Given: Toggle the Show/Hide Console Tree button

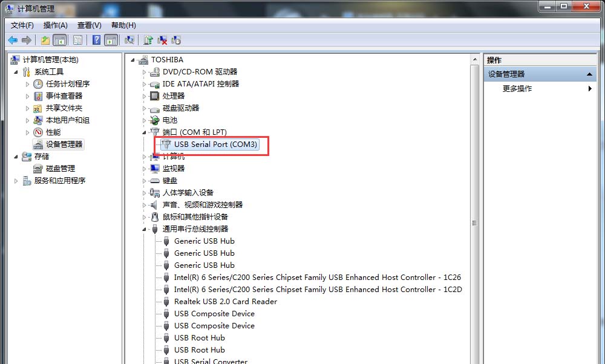Looking at the screenshot, I should [60, 40].
